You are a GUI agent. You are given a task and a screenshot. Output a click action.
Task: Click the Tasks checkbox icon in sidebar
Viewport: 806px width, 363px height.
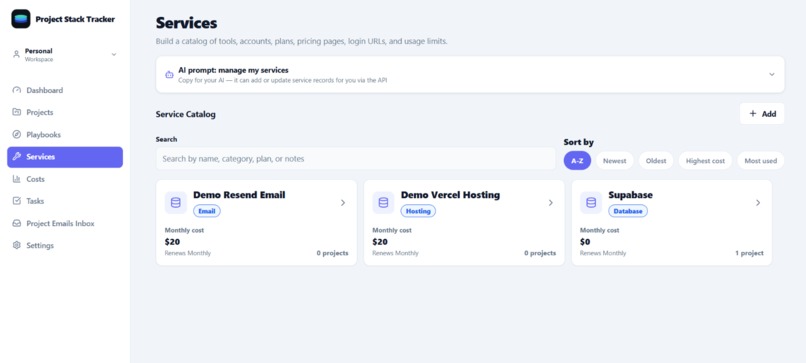click(16, 201)
